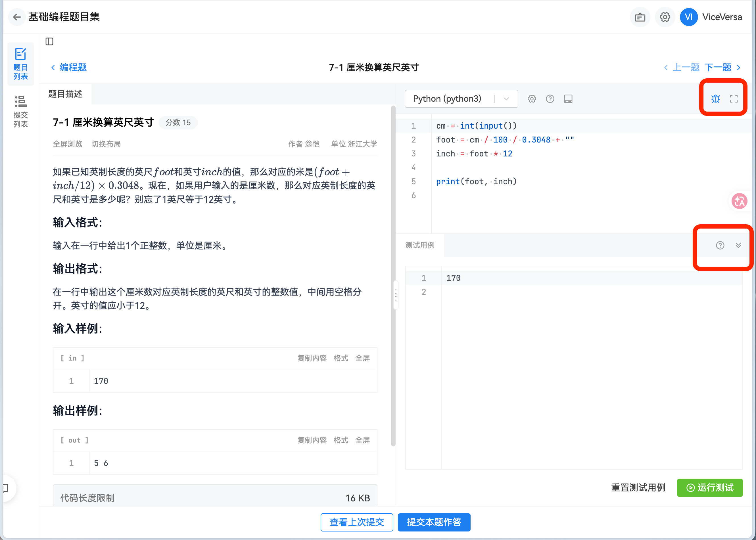Open 提交列表 in the sidebar
This screenshot has height=540, width=756.
pos(21,112)
